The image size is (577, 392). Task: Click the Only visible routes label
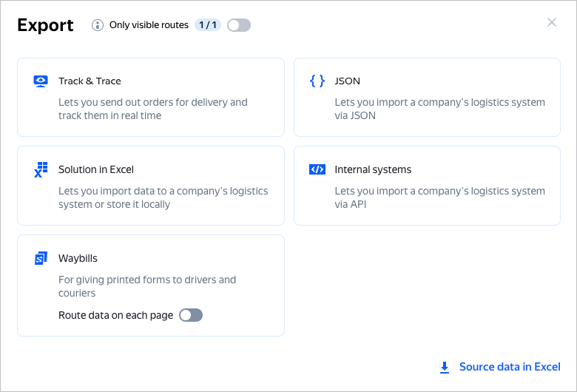tap(149, 25)
